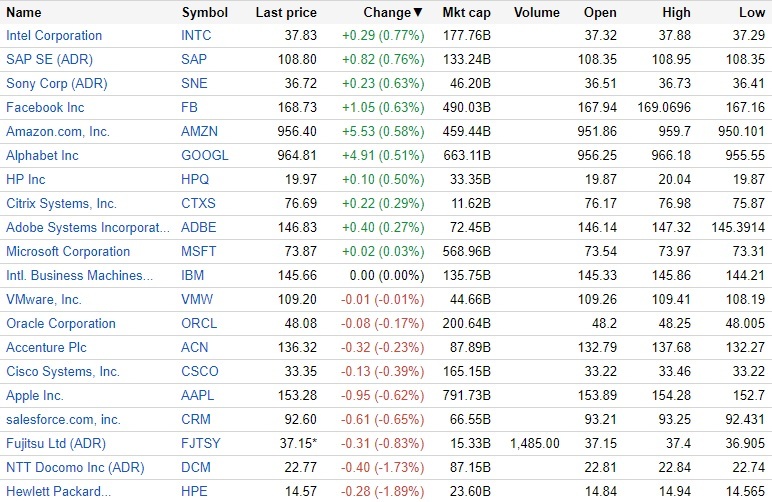This screenshot has width=772, height=502.
Task: Sort by the Symbol column header
Action: (x=204, y=13)
